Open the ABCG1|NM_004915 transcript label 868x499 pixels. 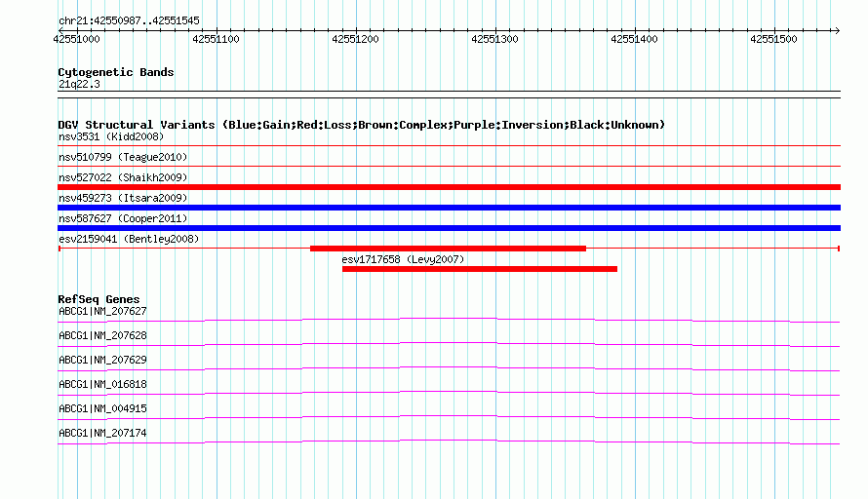click(102, 408)
